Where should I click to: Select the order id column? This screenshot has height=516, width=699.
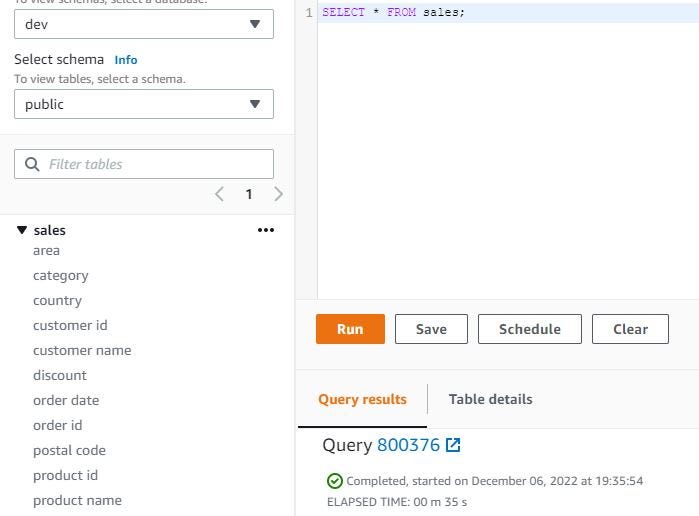click(58, 425)
